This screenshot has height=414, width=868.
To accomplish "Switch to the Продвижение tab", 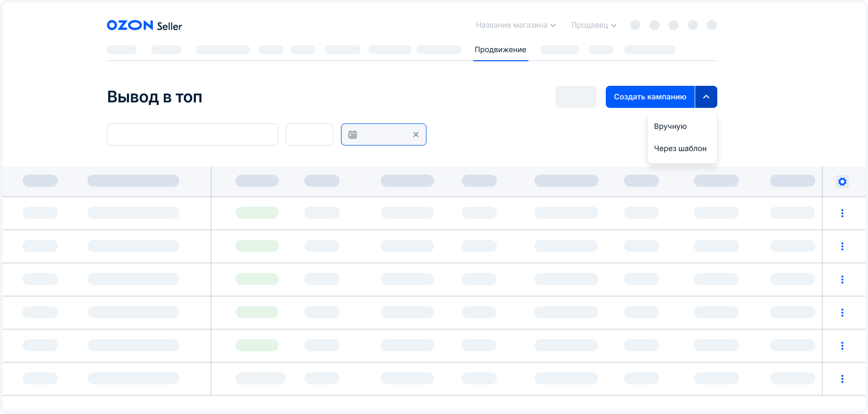I will point(500,50).
